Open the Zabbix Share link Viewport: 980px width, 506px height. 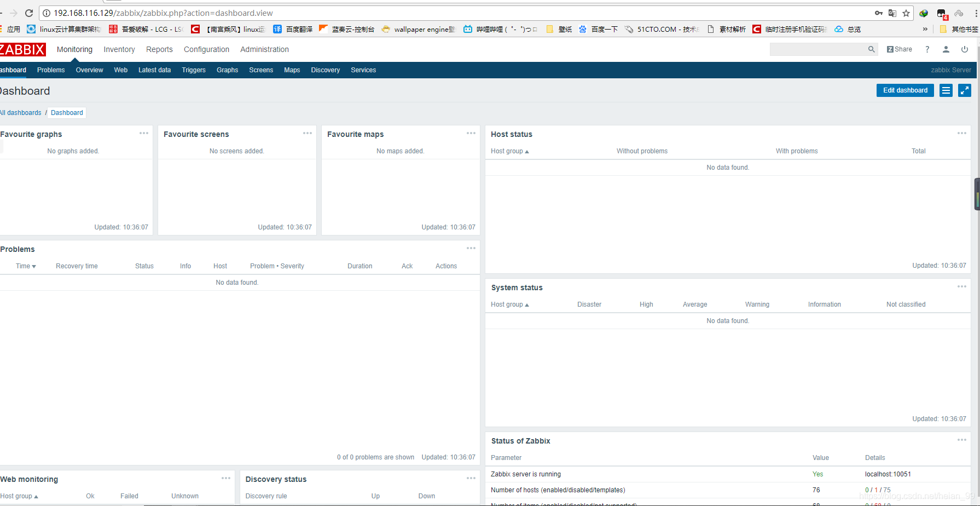900,49
